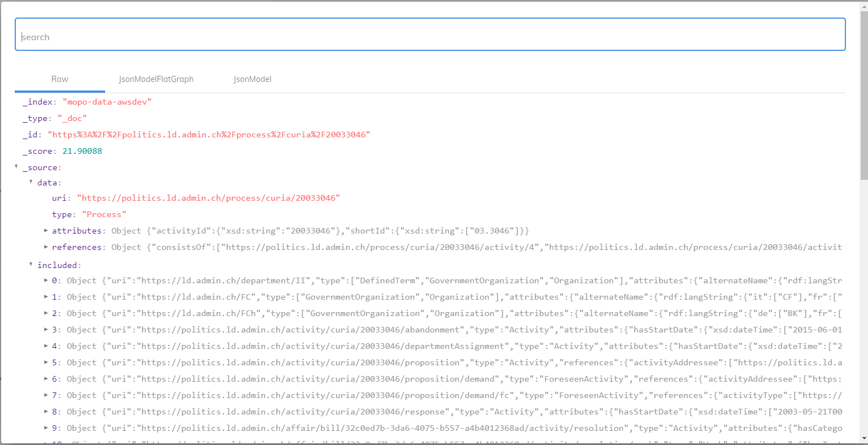868x445 pixels.
Task: Click the scrollbar down arrow
Action: click(x=863, y=438)
